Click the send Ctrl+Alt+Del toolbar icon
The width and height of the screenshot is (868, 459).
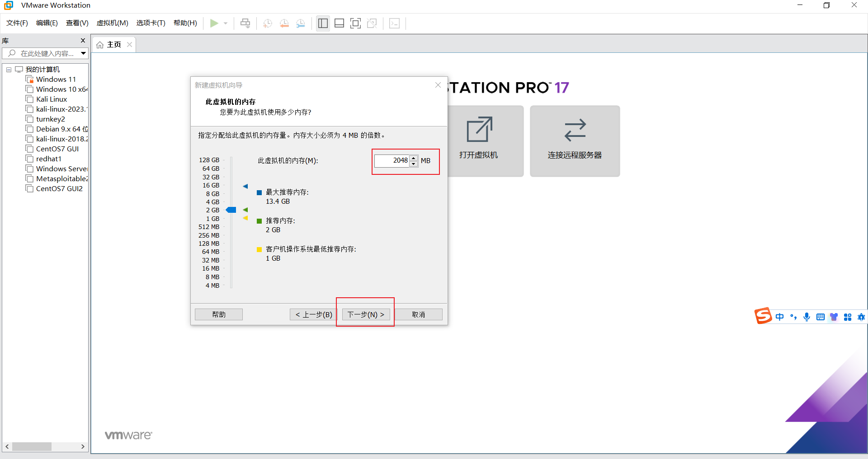point(245,23)
